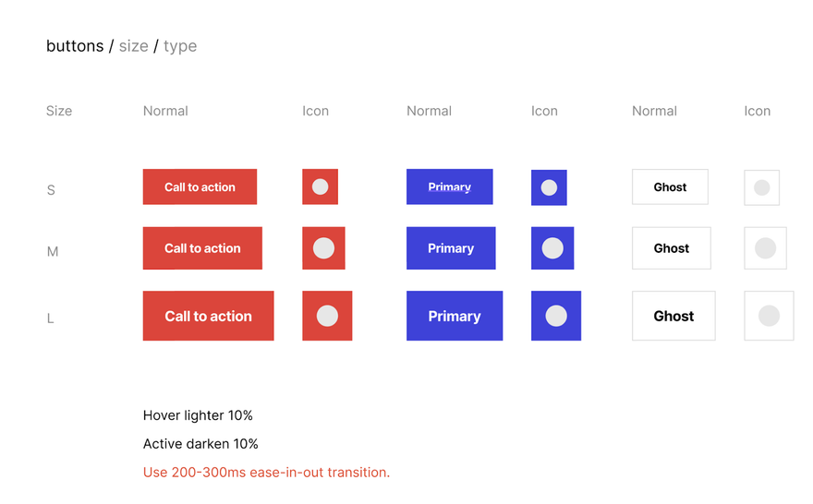Click the small ghost icon button
This screenshot has height=504, width=813.
[x=761, y=187]
